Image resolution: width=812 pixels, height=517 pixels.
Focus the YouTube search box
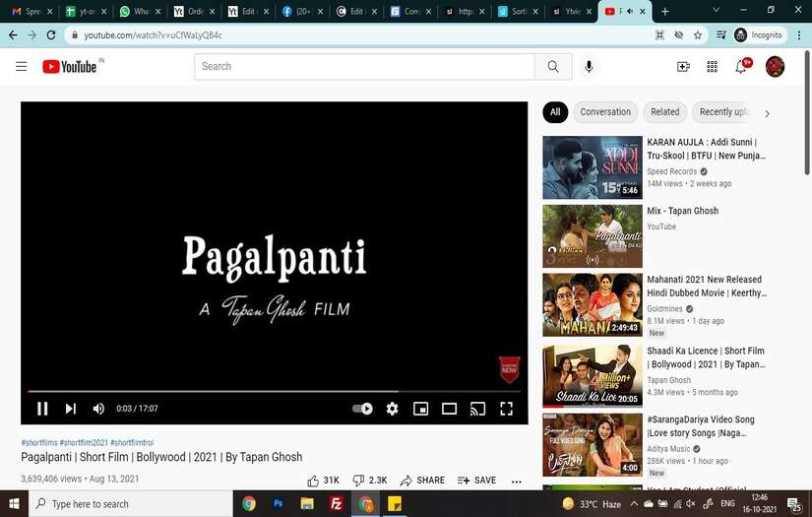pyautogui.click(x=364, y=66)
